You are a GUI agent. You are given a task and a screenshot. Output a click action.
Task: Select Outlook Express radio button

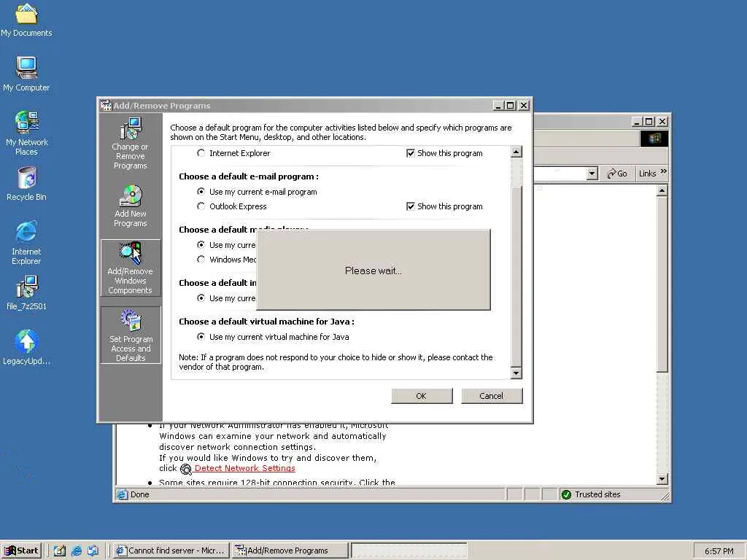pyautogui.click(x=201, y=206)
